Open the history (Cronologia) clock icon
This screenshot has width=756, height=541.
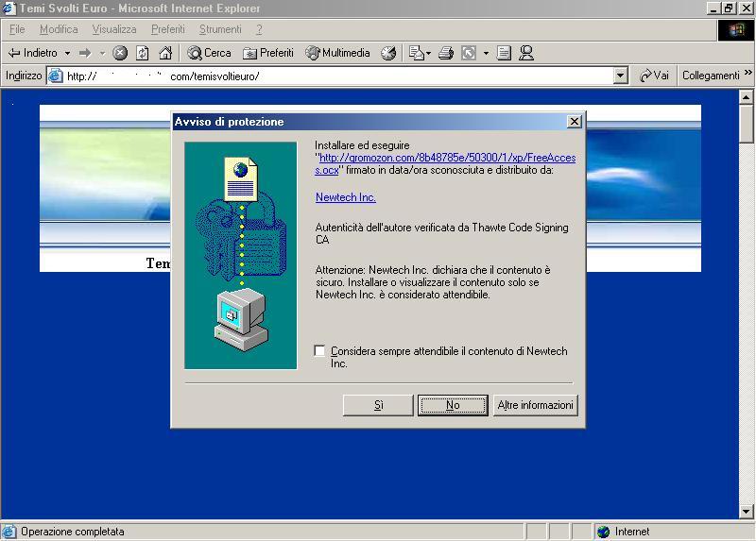coord(388,53)
